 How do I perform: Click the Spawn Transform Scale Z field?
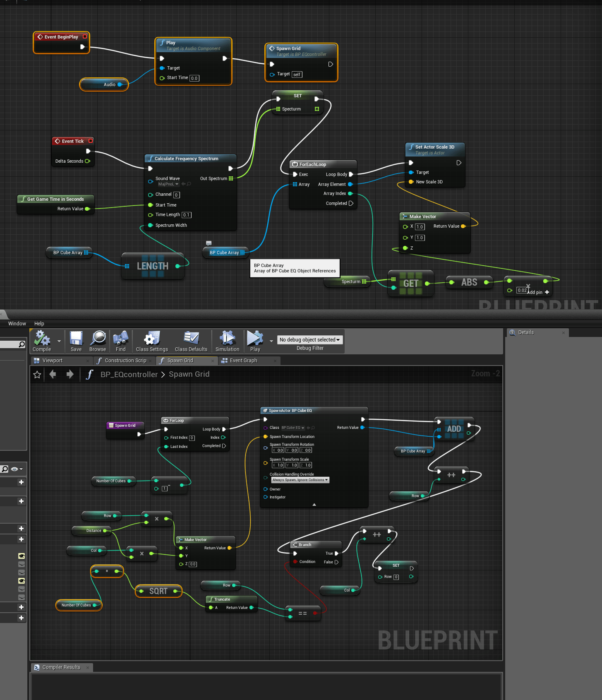click(x=306, y=465)
